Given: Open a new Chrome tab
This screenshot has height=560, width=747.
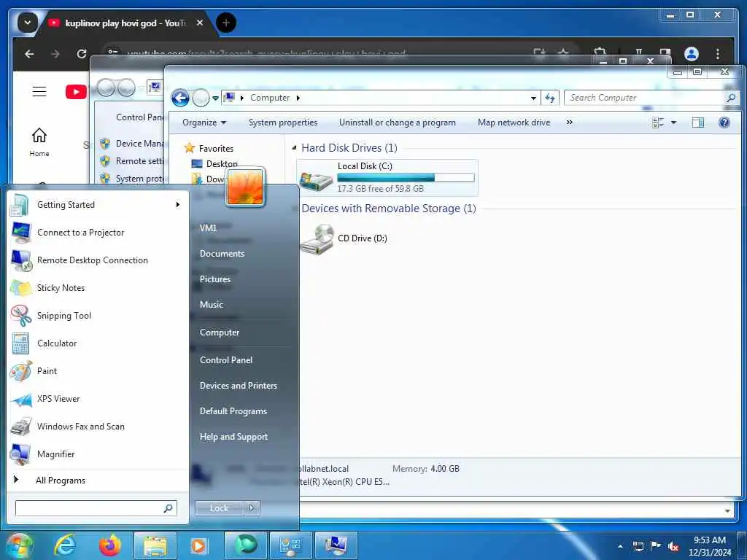Looking at the screenshot, I should tap(226, 23).
